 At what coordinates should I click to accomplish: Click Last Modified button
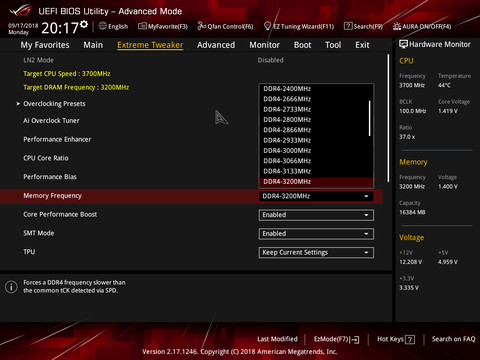277,339
